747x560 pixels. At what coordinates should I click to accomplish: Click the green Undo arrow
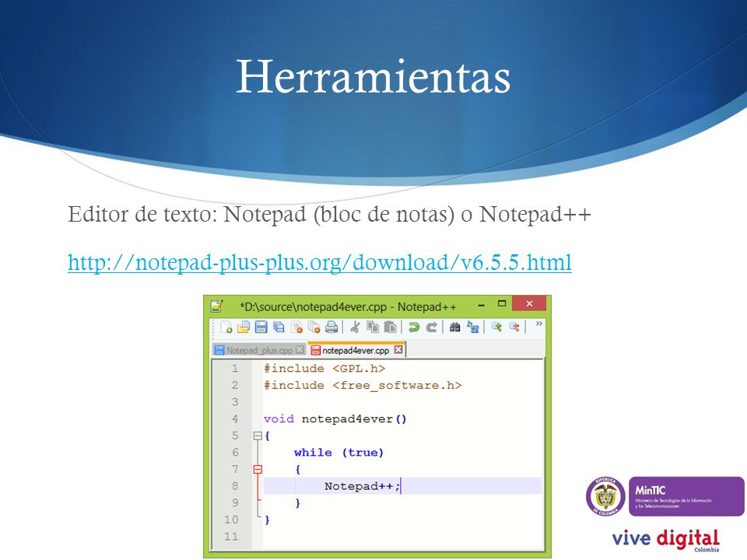tap(413, 327)
